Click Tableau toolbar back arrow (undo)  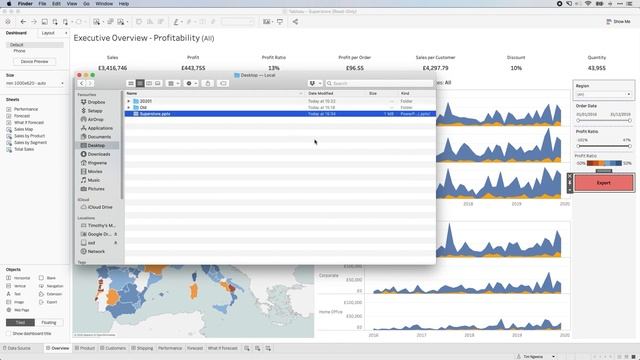pos(23,22)
